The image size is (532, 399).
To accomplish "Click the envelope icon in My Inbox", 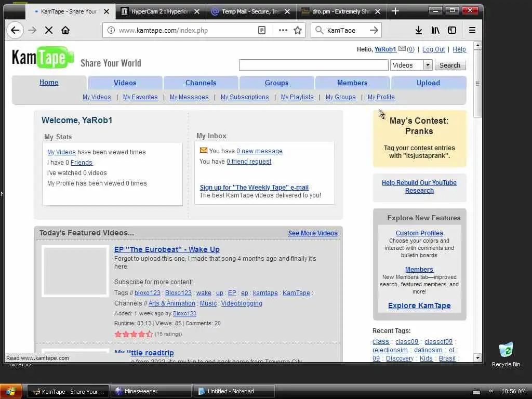I will tap(204, 150).
